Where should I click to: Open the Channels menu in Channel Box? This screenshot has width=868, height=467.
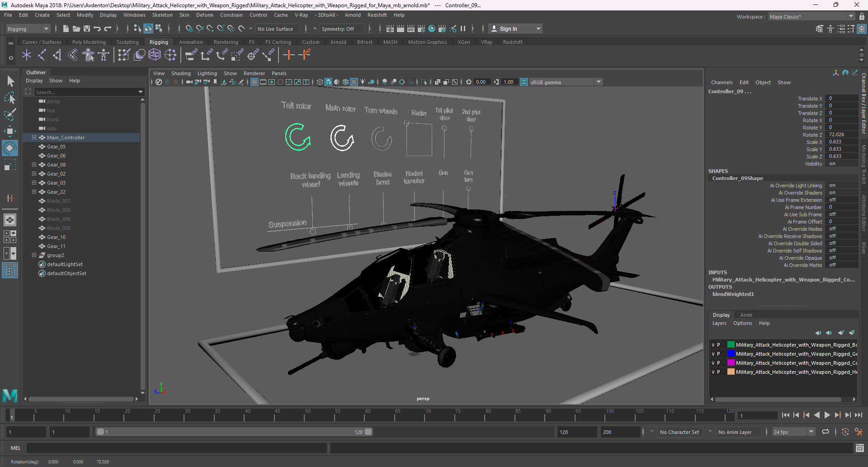pyautogui.click(x=722, y=82)
